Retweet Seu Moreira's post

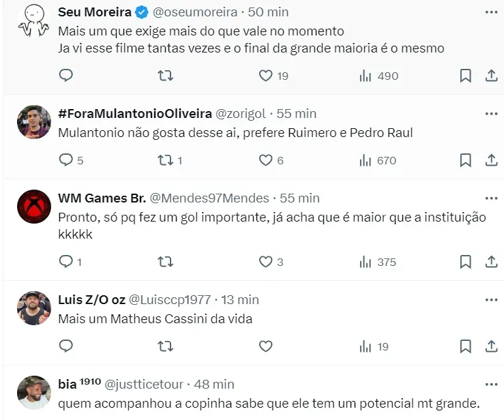pyautogui.click(x=165, y=76)
